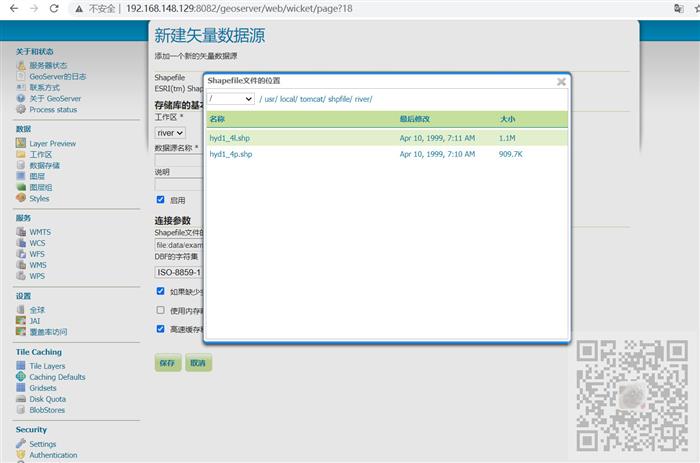Click the Tile Layers icon
This screenshot has height=463, width=700.
point(21,366)
